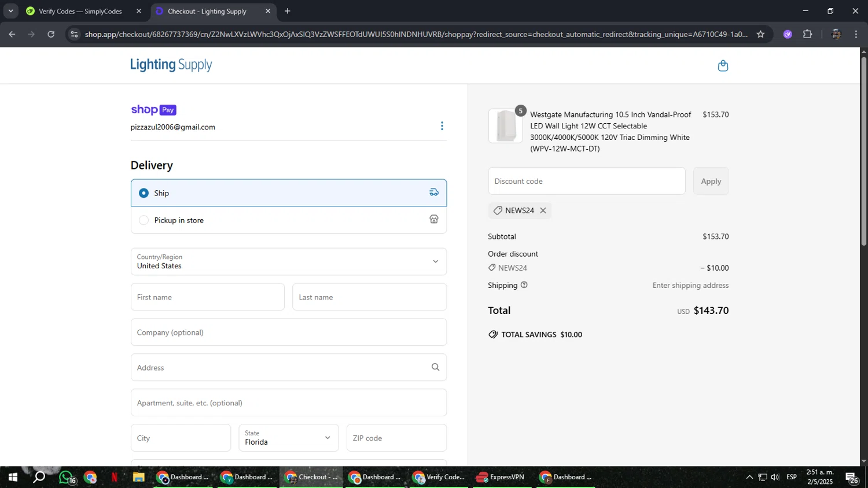Click the delivery truck icon in Ship row

[x=434, y=193]
